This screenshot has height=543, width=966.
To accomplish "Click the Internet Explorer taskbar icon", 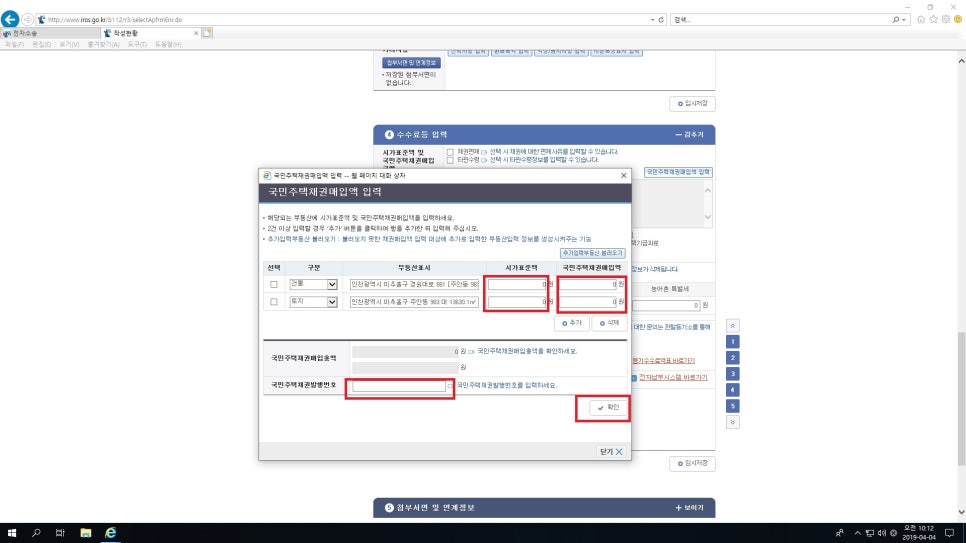I will click(x=110, y=533).
